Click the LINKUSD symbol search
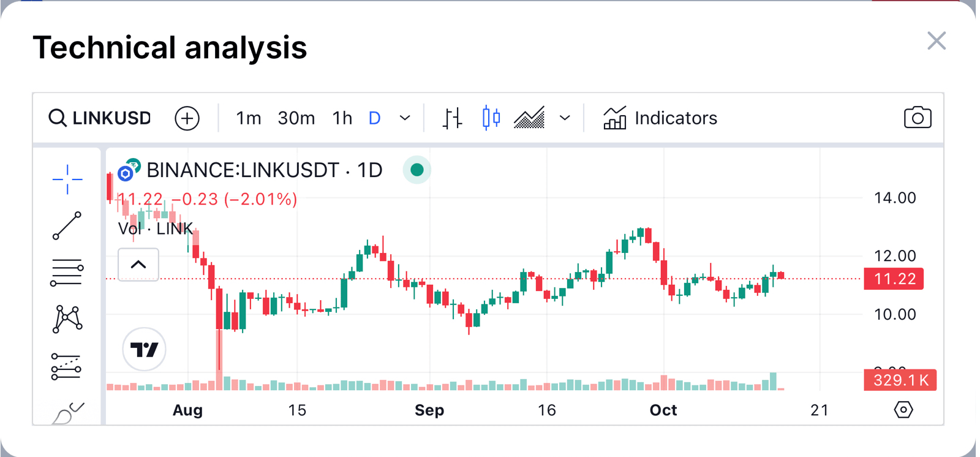The height and width of the screenshot is (457, 980). pos(100,118)
